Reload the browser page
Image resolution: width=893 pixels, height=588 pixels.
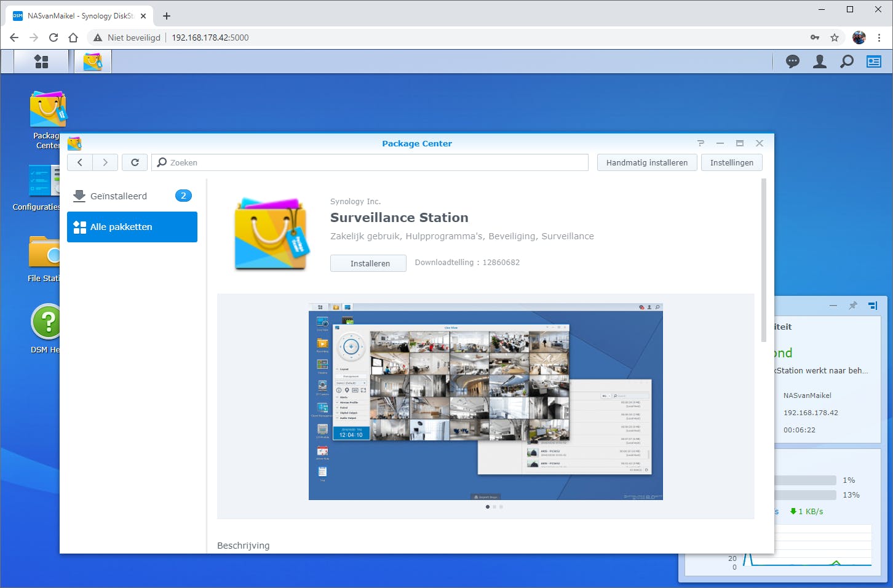[54, 38]
